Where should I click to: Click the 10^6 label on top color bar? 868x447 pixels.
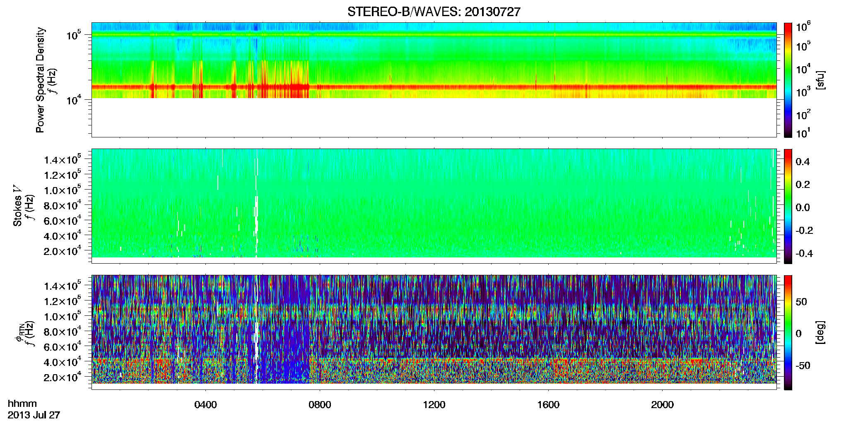point(803,27)
